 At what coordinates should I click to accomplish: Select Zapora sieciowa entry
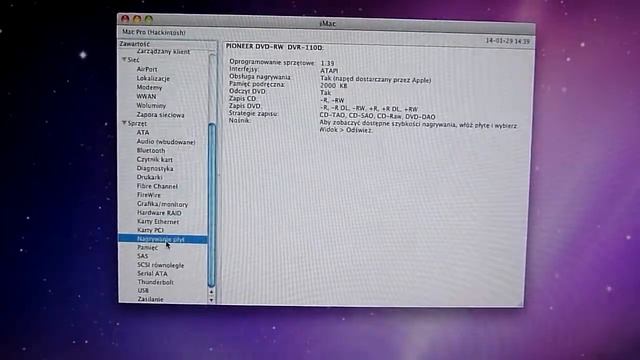click(x=160, y=115)
